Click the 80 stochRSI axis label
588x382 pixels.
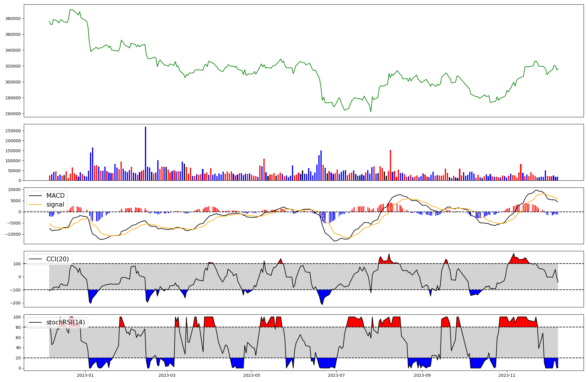click(x=18, y=327)
